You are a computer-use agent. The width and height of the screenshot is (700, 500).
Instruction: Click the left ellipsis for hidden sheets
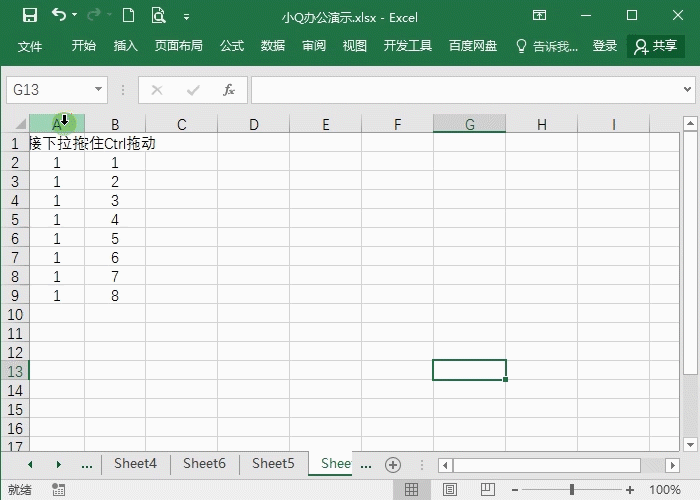(87, 465)
